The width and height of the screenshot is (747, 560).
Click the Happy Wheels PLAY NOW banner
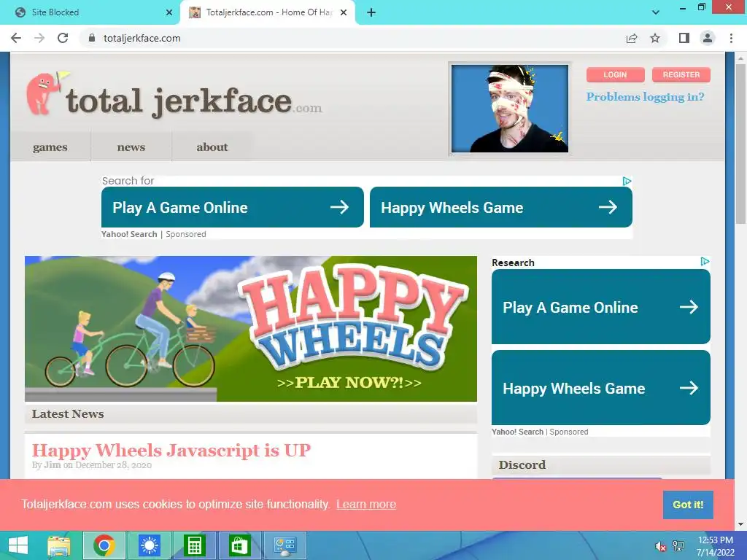251,329
